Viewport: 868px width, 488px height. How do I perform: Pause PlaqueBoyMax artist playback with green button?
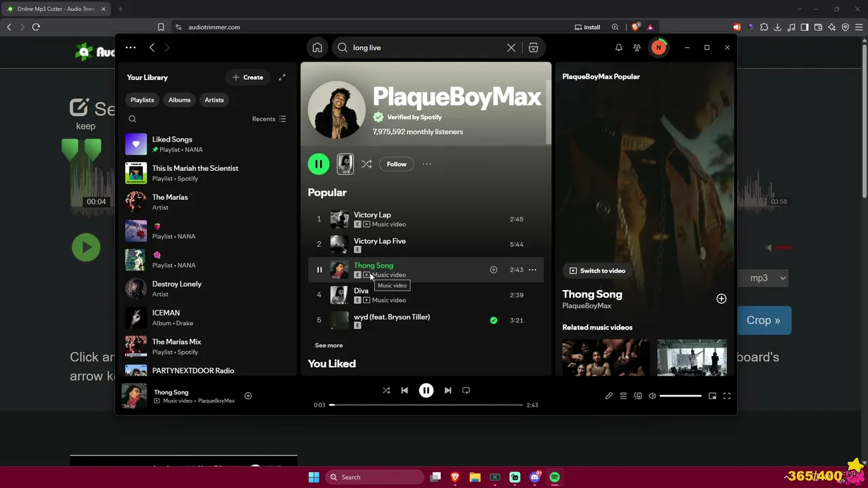pos(319,164)
